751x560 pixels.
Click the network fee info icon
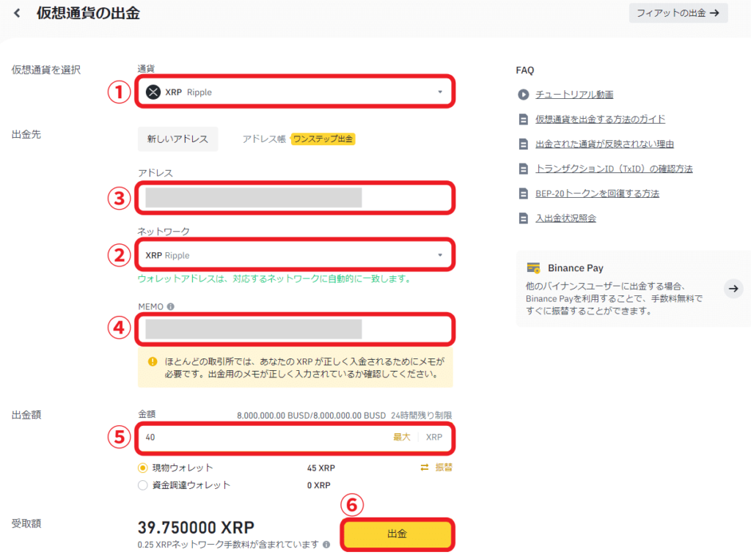pyautogui.click(x=326, y=544)
